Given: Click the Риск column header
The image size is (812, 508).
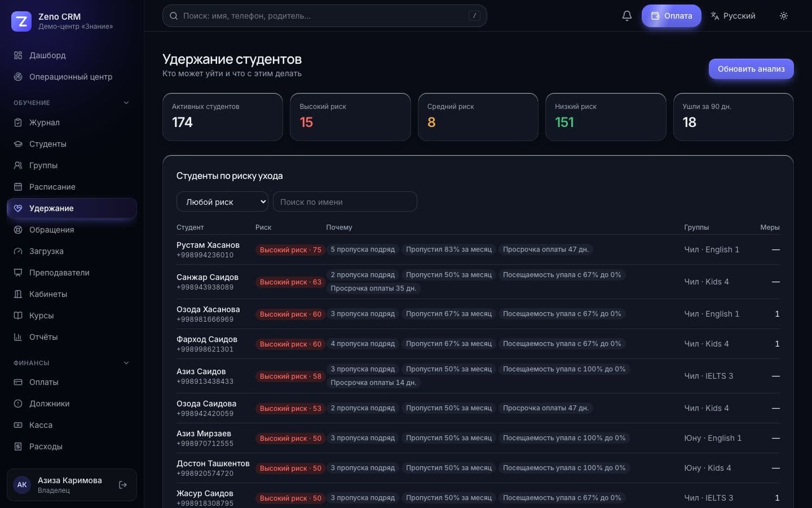Looking at the screenshot, I should click(x=263, y=227).
